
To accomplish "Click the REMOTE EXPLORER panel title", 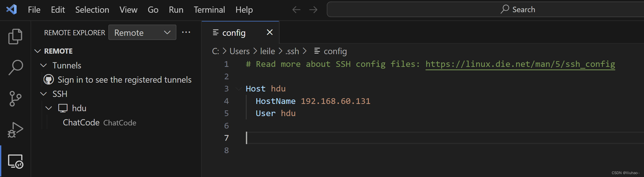I will (x=75, y=33).
